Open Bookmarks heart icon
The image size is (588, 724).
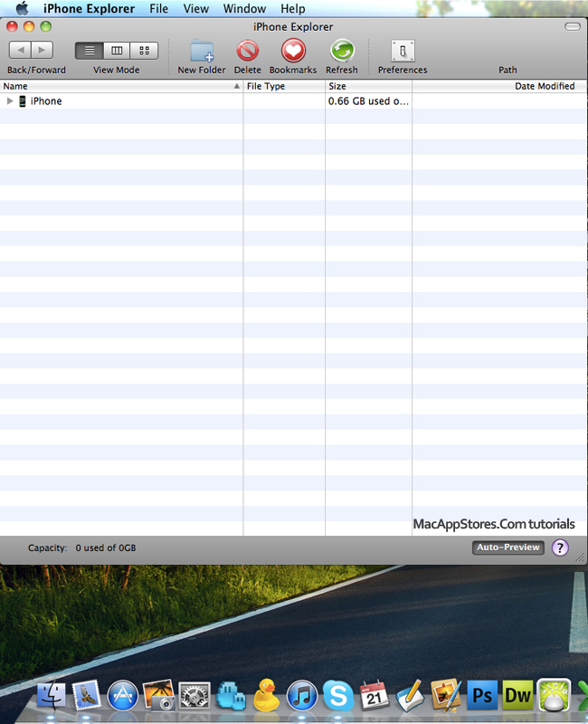pos(293,51)
